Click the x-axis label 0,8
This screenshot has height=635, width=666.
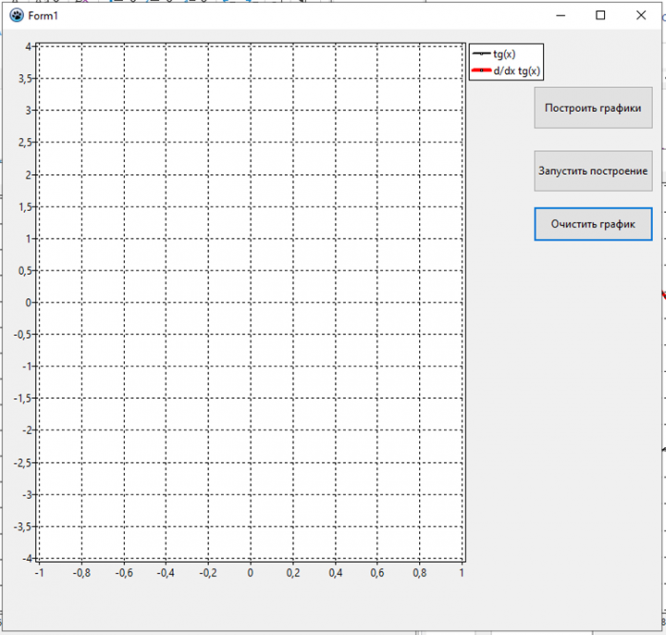[x=420, y=573]
